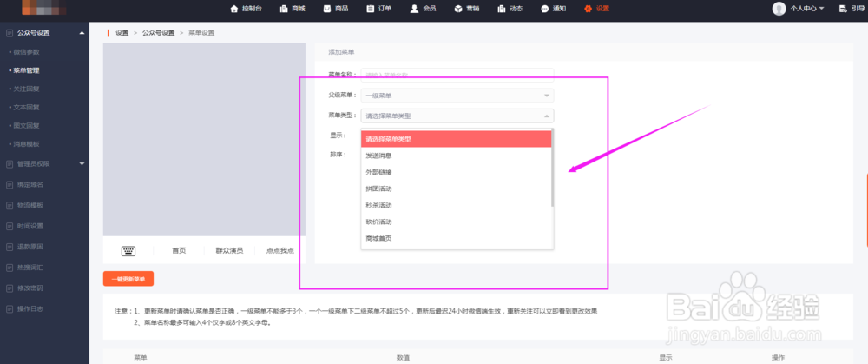
Task: Open the 商品 section icon
Action: click(327, 9)
